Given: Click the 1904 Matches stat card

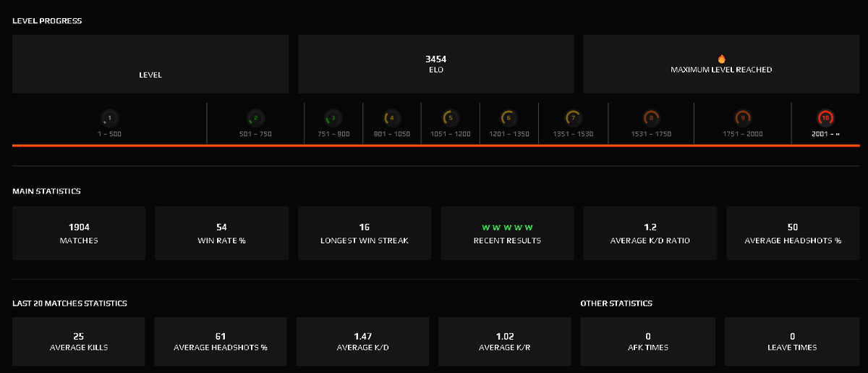Looking at the screenshot, I should click(x=79, y=233).
